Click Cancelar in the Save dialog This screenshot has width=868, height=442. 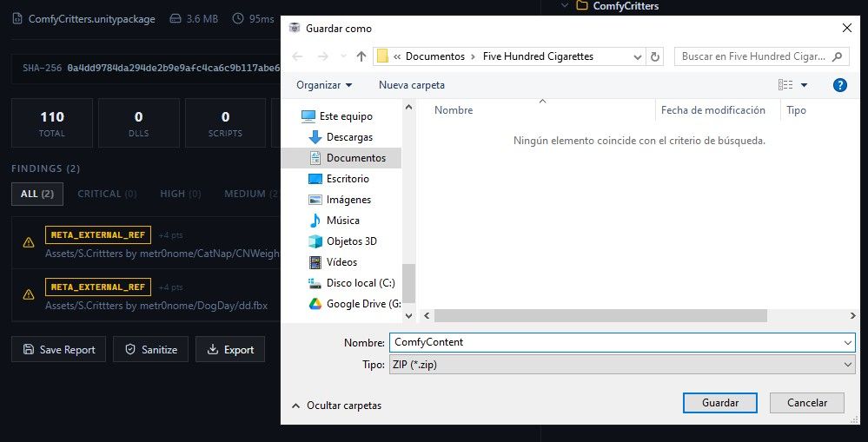[806, 403]
